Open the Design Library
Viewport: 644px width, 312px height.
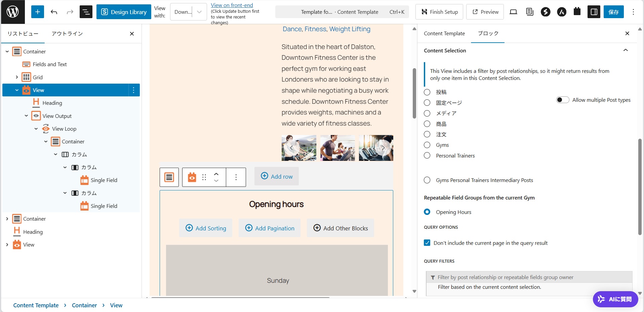coord(124,12)
